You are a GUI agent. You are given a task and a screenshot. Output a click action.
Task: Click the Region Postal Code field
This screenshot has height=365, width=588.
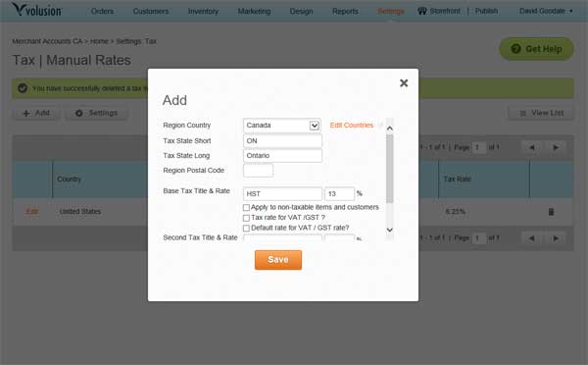pyautogui.click(x=258, y=171)
